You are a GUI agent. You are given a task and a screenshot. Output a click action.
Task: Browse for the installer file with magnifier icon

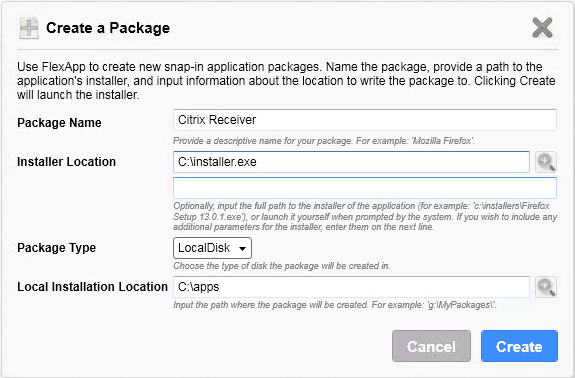546,162
